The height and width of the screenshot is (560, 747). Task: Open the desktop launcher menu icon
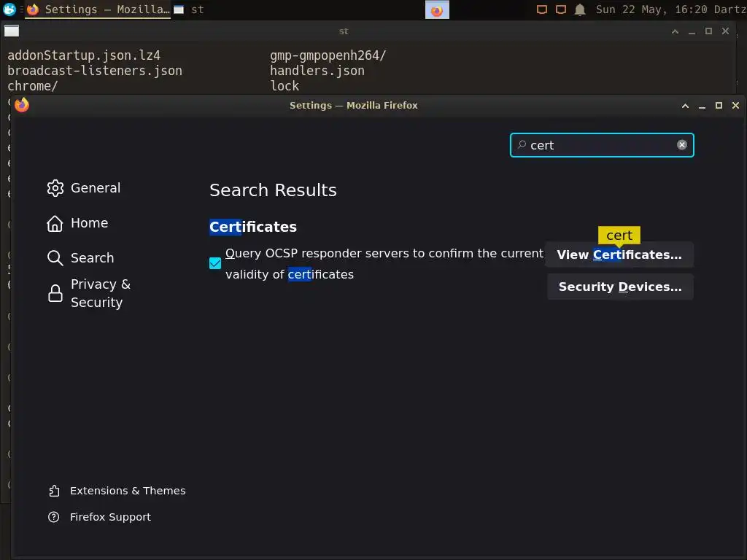tap(9, 9)
